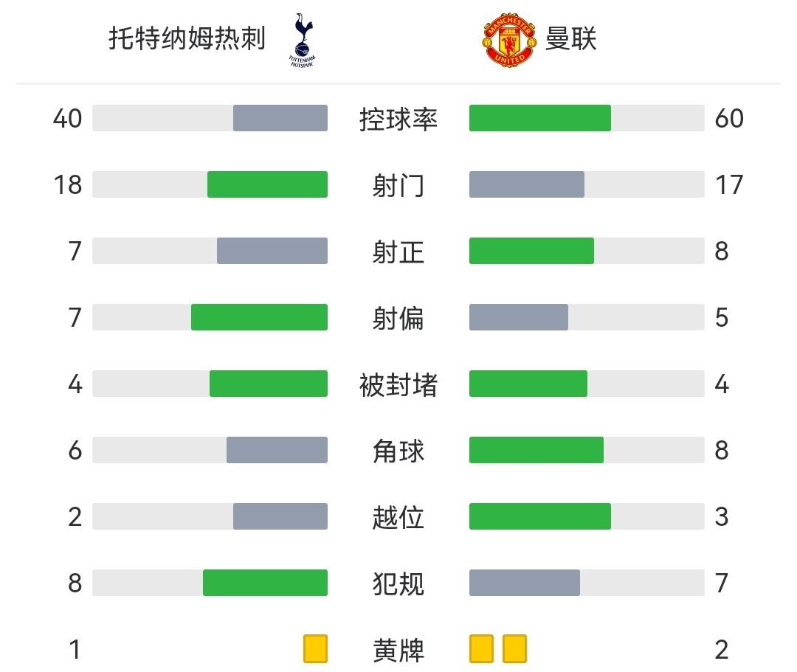Click Tottenham's green 犯规 fouls bar
The height and width of the screenshot is (672, 797).
coord(265,583)
